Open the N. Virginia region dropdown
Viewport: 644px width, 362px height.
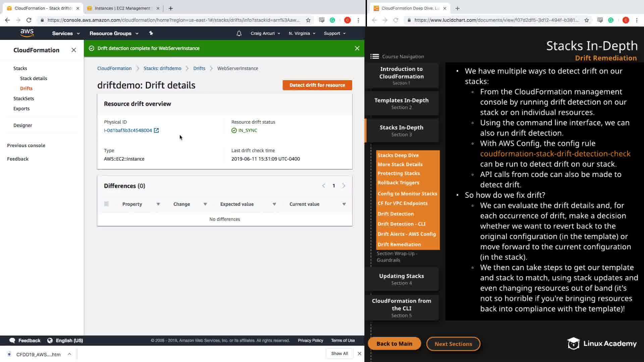click(302, 34)
